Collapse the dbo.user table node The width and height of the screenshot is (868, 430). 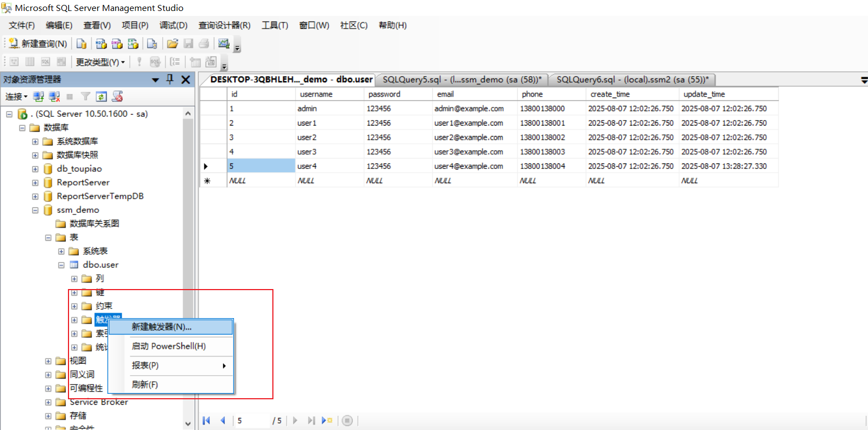click(x=61, y=265)
